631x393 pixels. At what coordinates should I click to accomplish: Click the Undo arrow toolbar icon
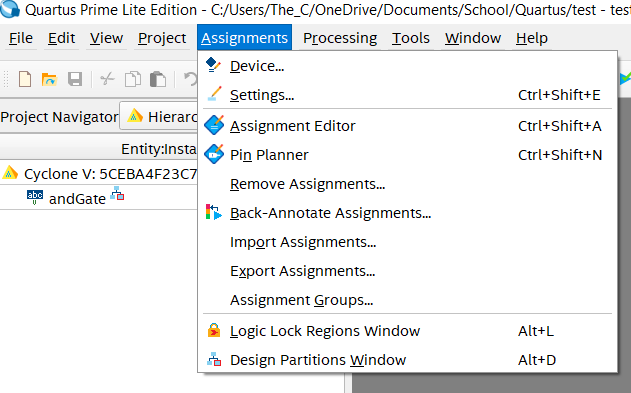(190, 79)
